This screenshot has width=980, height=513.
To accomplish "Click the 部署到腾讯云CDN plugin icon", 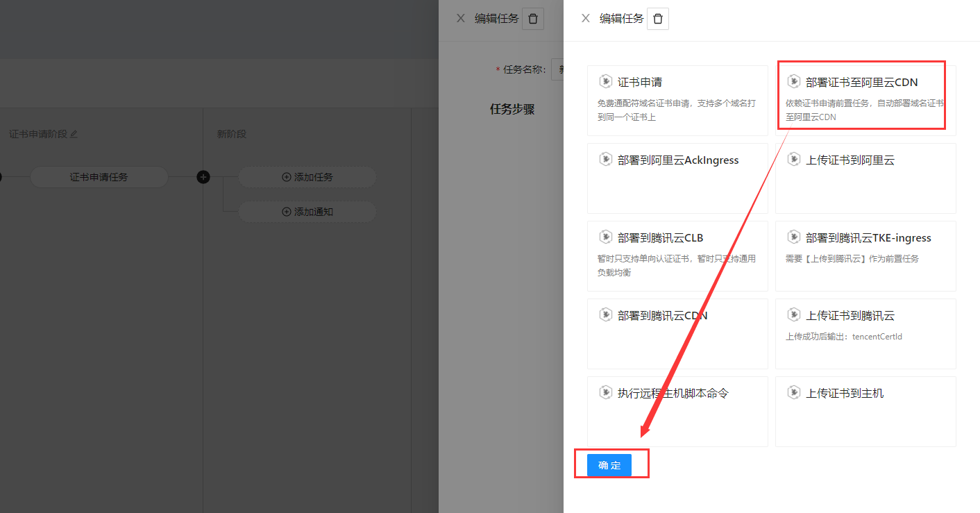I will tap(605, 315).
